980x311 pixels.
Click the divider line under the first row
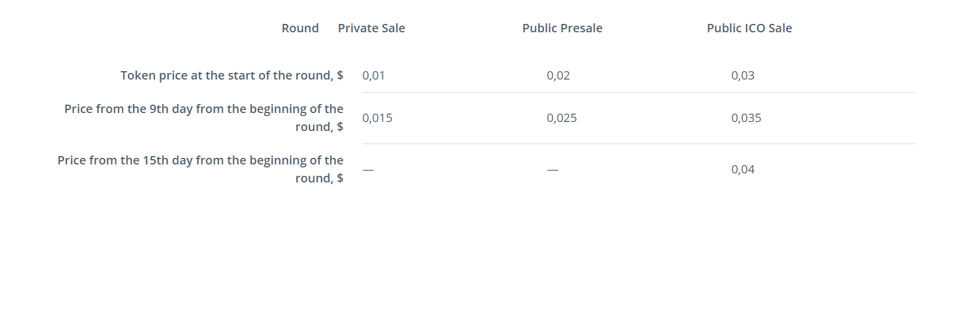[638, 92]
